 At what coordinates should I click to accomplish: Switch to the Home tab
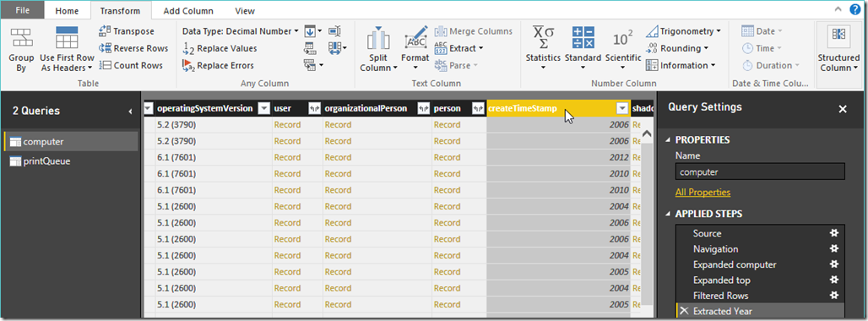tap(67, 10)
